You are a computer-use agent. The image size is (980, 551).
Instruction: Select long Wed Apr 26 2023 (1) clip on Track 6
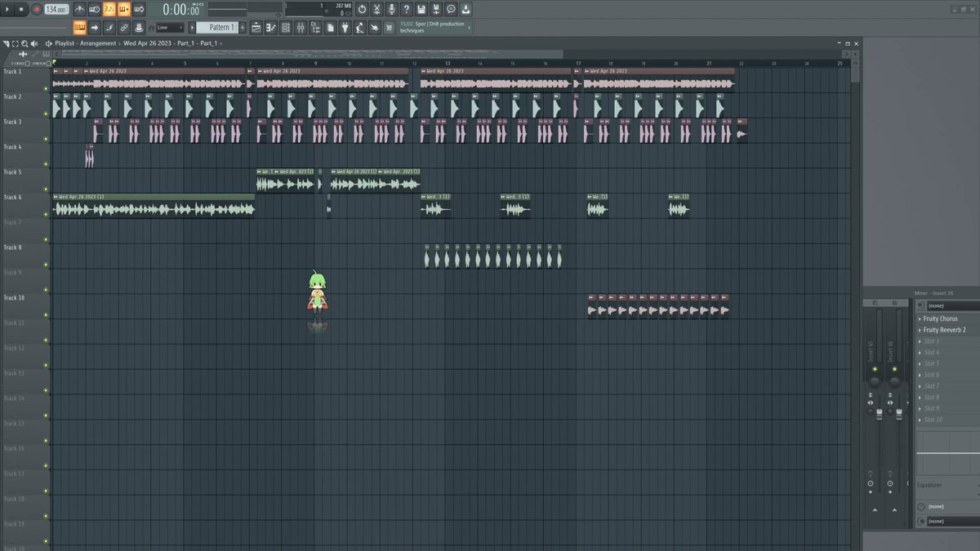(154, 205)
